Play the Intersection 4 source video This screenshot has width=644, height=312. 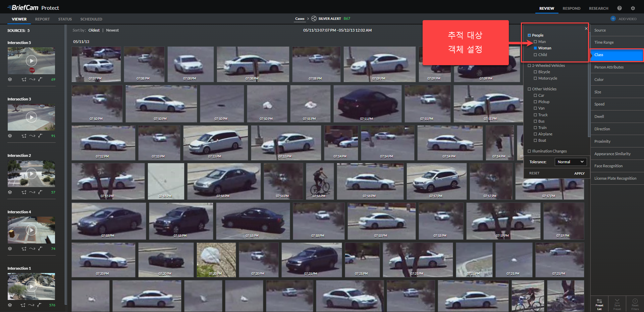pyautogui.click(x=31, y=230)
